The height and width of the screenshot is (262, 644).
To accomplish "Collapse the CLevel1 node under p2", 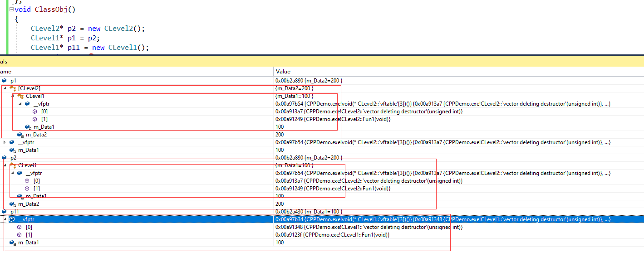I will coord(5,165).
